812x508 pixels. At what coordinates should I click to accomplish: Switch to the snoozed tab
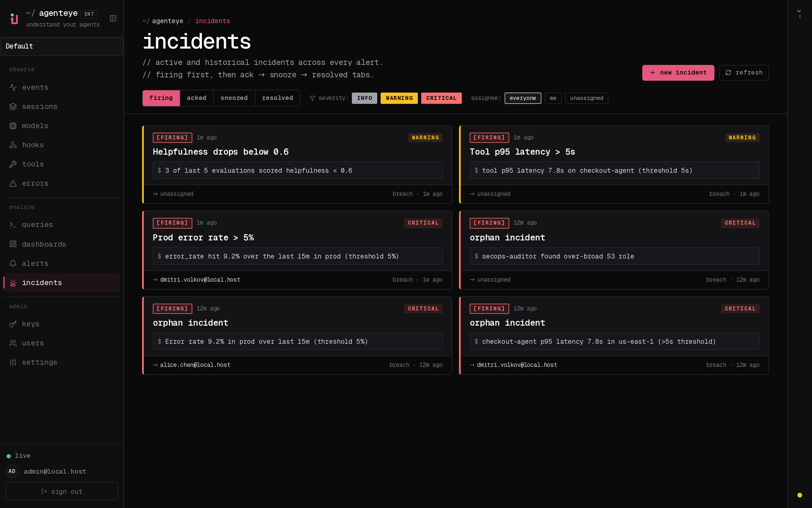pos(234,98)
